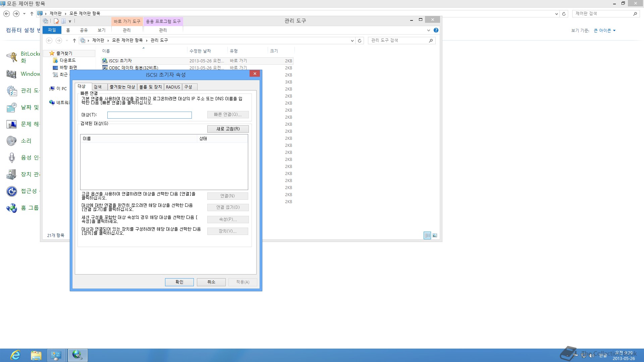
Task: Open 접근성 센터 control panel icon
Action: point(12,191)
